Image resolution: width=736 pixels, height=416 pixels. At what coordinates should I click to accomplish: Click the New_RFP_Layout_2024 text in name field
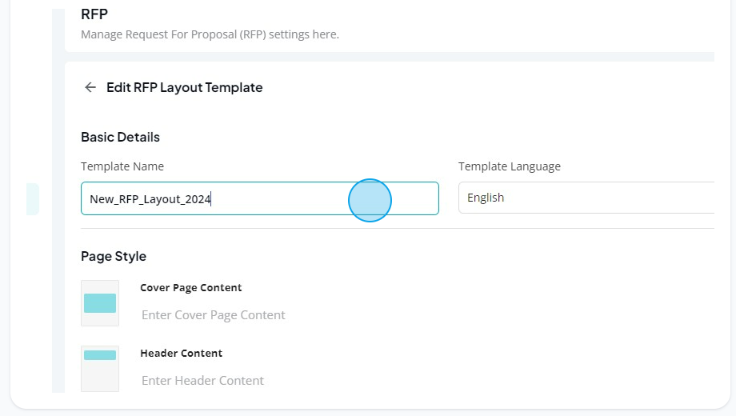click(150, 199)
